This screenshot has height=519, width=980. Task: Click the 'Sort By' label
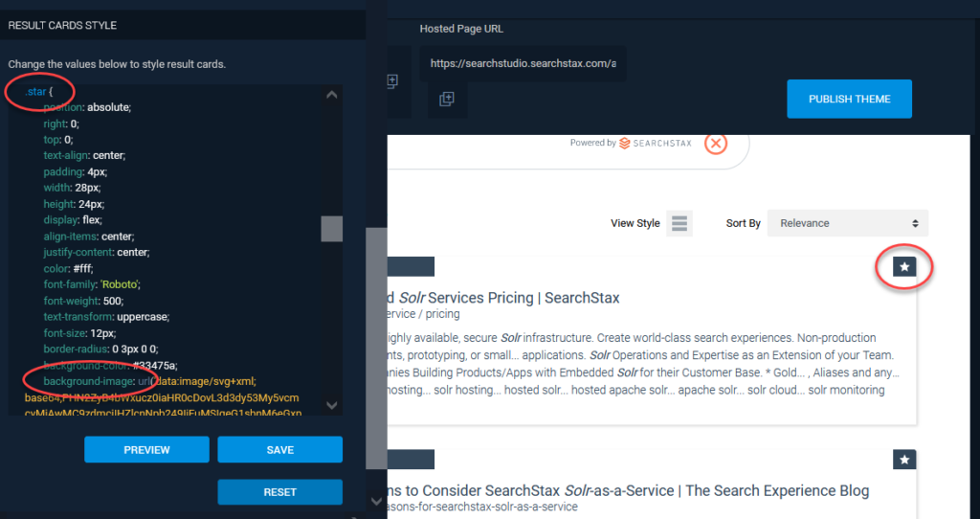(743, 223)
